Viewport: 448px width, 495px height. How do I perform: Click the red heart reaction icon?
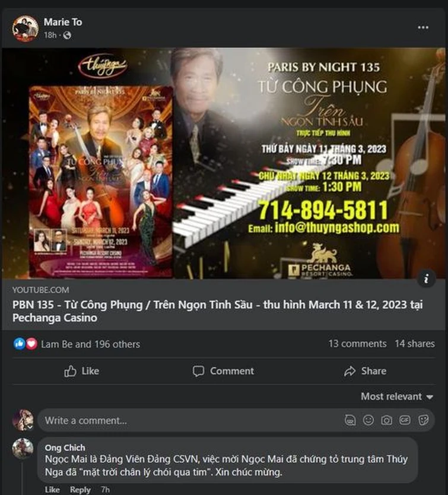31,344
